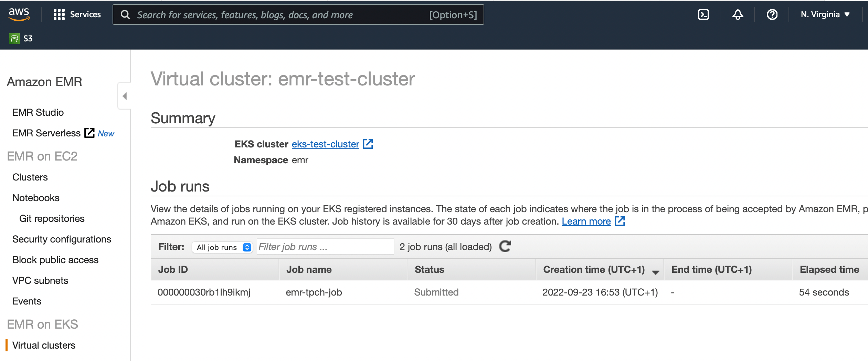Open the notifications bell icon

coord(738,14)
